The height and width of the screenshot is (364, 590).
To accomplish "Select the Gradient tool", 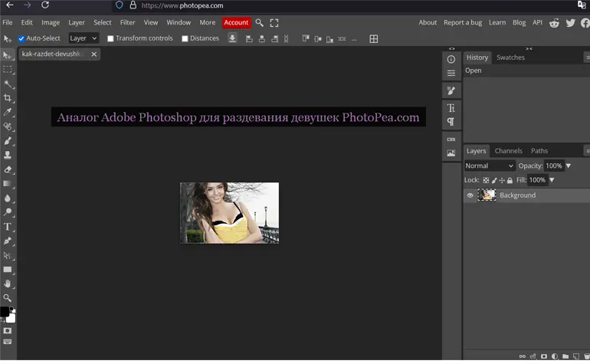I will [x=7, y=184].
